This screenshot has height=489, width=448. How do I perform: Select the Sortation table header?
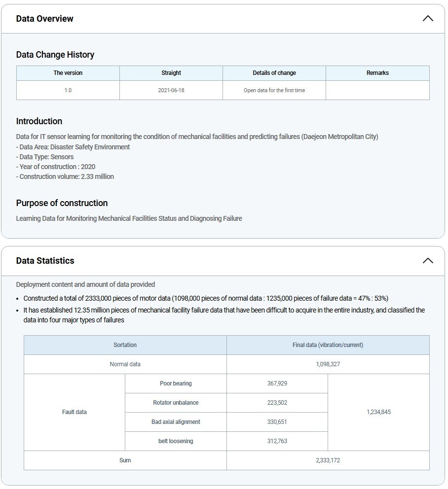tap(125, 345)
